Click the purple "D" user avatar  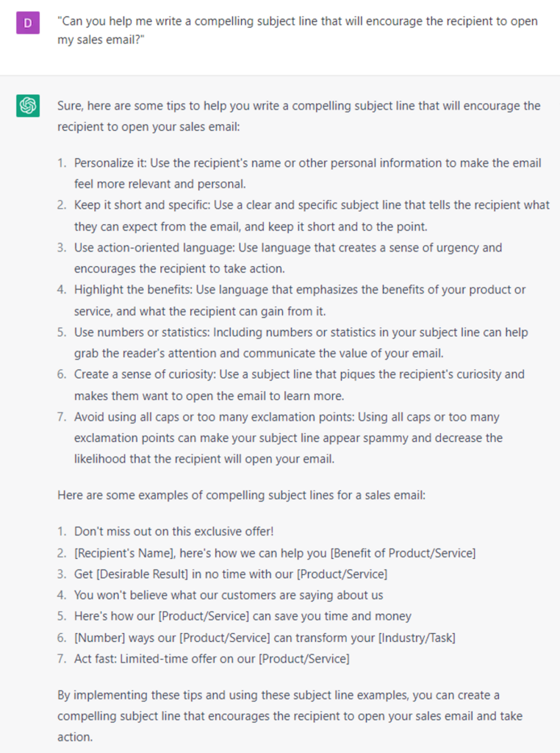[x=28, y=24]
